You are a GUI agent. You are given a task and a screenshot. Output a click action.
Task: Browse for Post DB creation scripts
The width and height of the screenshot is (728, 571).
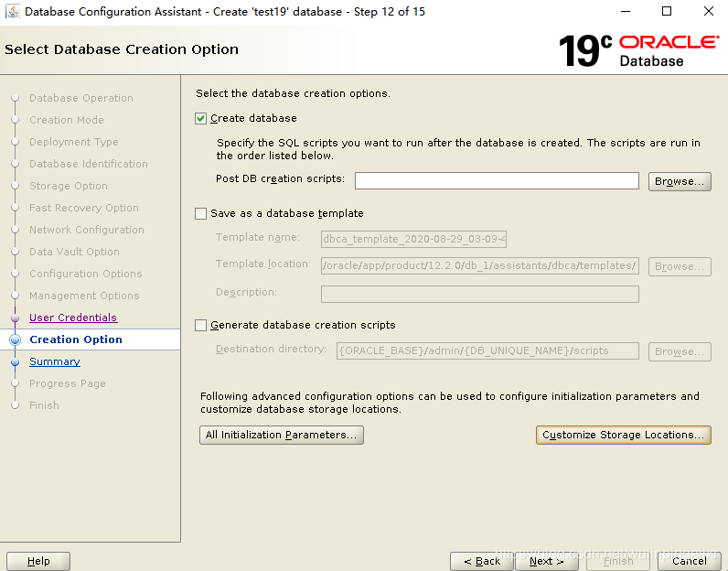tap(680, 181)
